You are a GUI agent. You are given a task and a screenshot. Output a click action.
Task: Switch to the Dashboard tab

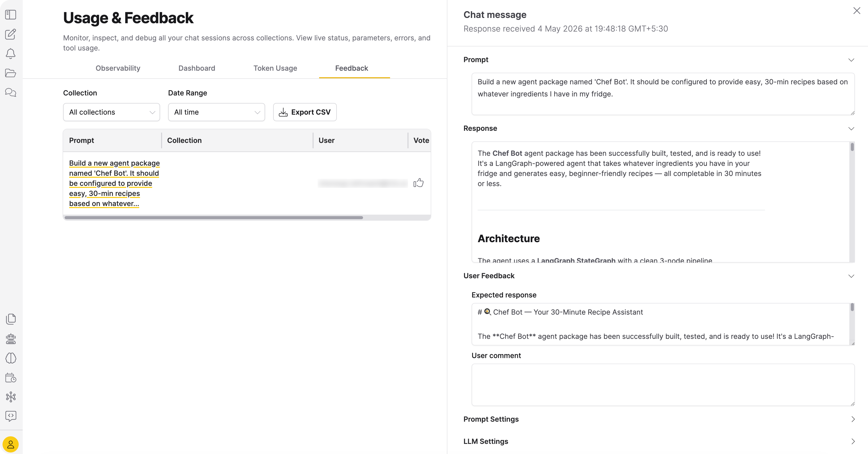[x=197, y=68]
